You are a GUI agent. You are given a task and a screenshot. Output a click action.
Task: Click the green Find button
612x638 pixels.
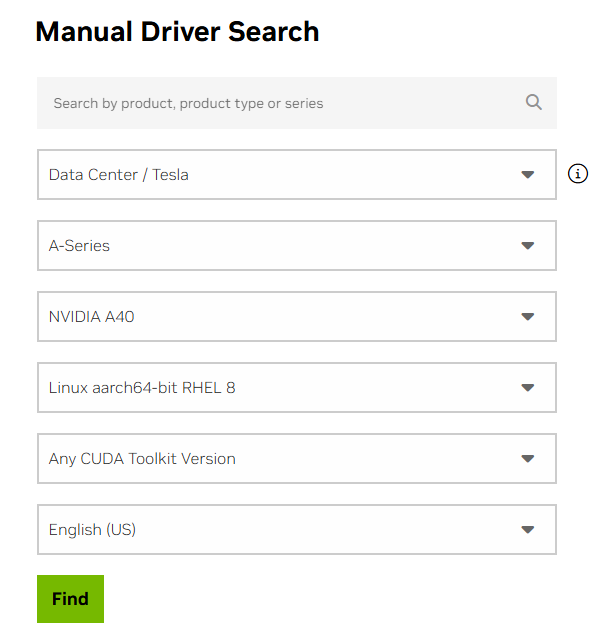[x=70, y=599]
